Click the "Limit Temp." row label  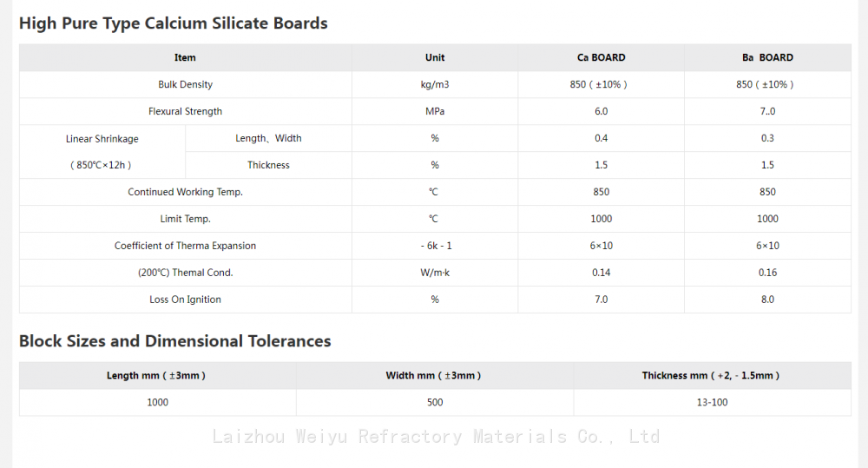185,219
